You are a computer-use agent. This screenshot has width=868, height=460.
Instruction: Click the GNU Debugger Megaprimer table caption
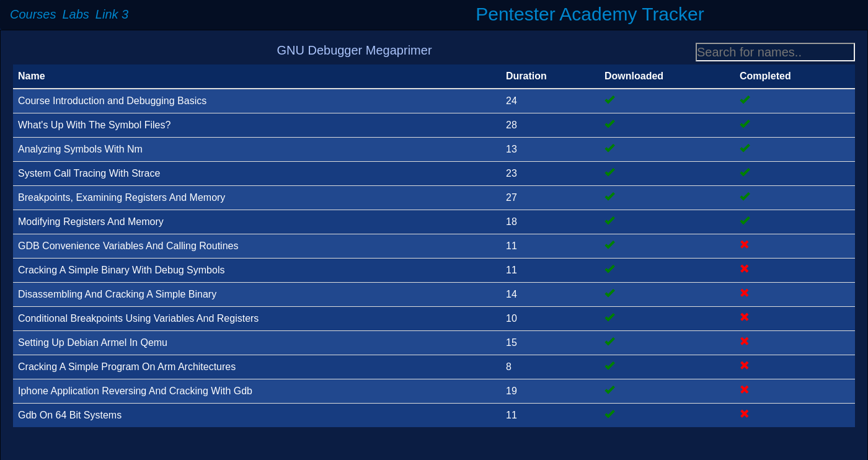354,51
